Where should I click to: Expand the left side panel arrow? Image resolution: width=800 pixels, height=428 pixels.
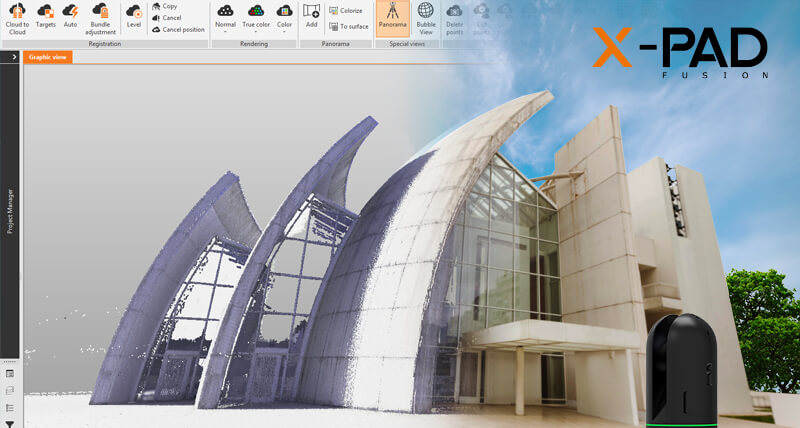pyautogui.click(x=14, y=57)
